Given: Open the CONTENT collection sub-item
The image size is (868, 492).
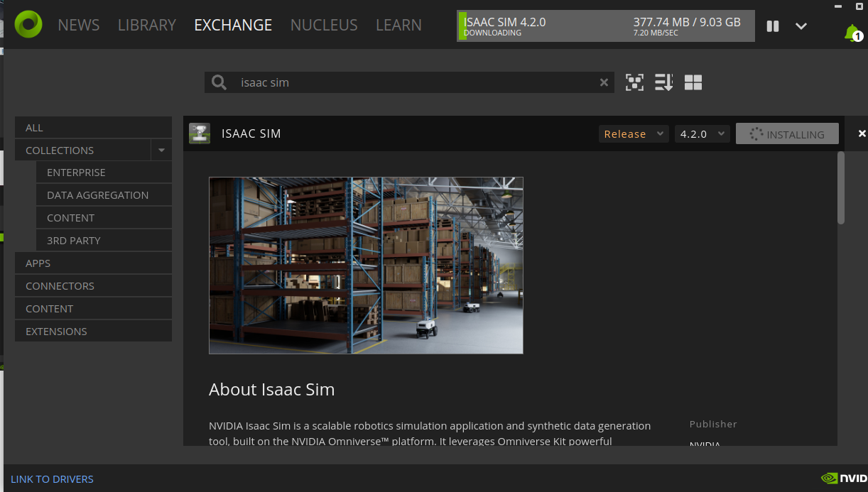Looking at the screenshot, I should [104, 218].
